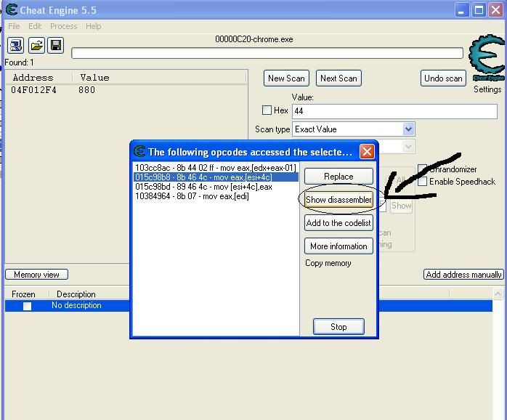Toggle the Hex checkbox

(267, 110)
